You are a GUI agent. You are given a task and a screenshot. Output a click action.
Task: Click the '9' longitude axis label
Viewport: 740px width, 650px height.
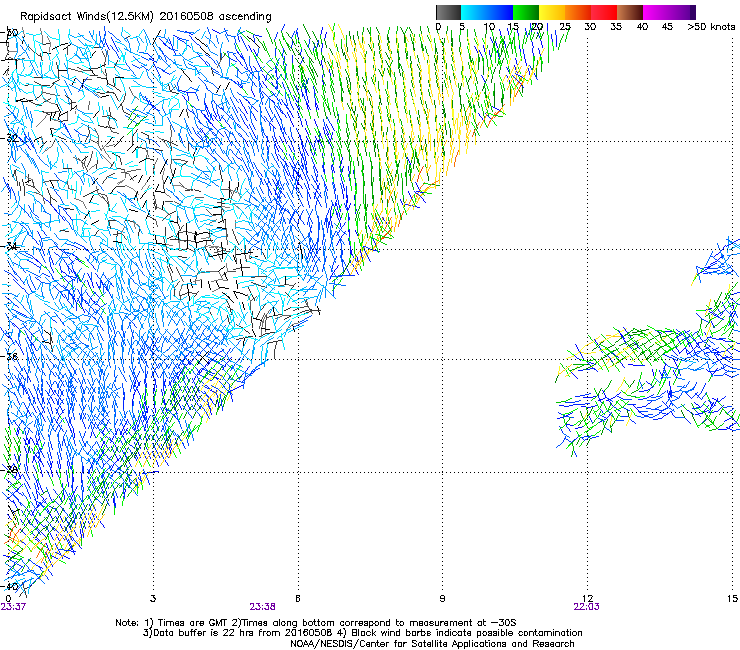click(x=442, y=599)
